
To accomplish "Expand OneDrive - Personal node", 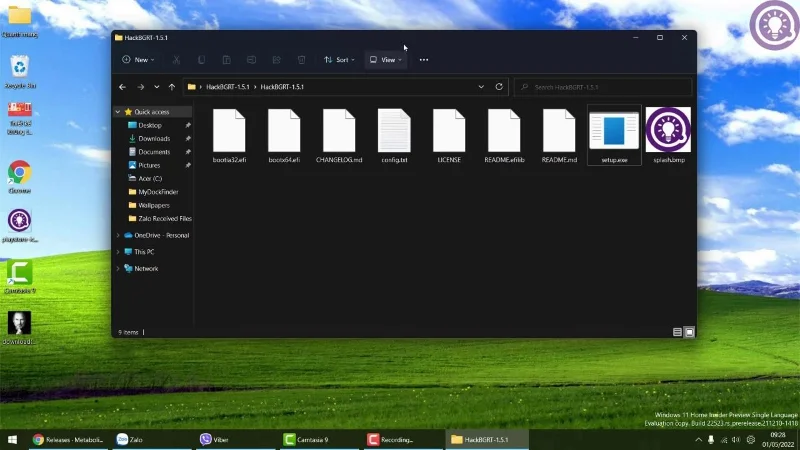I will coord(118,235).
